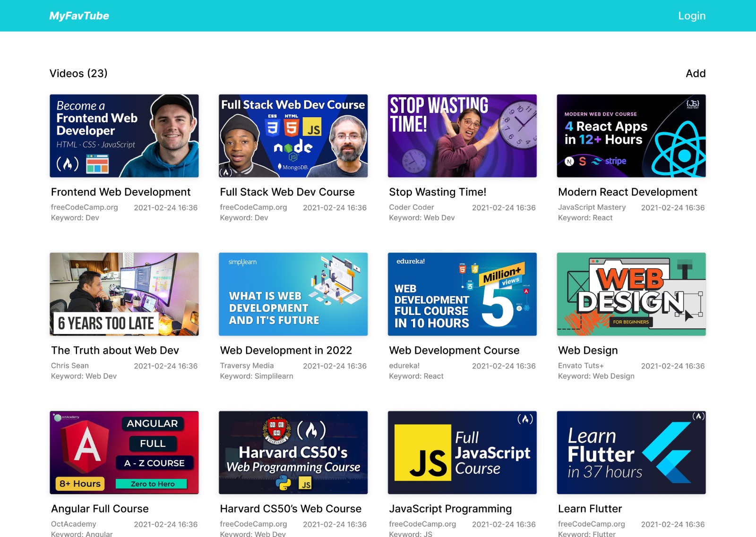Select the Learn Flutter title
The width and height of the screenshot is (756, 537).
click(x=590, y=509)
